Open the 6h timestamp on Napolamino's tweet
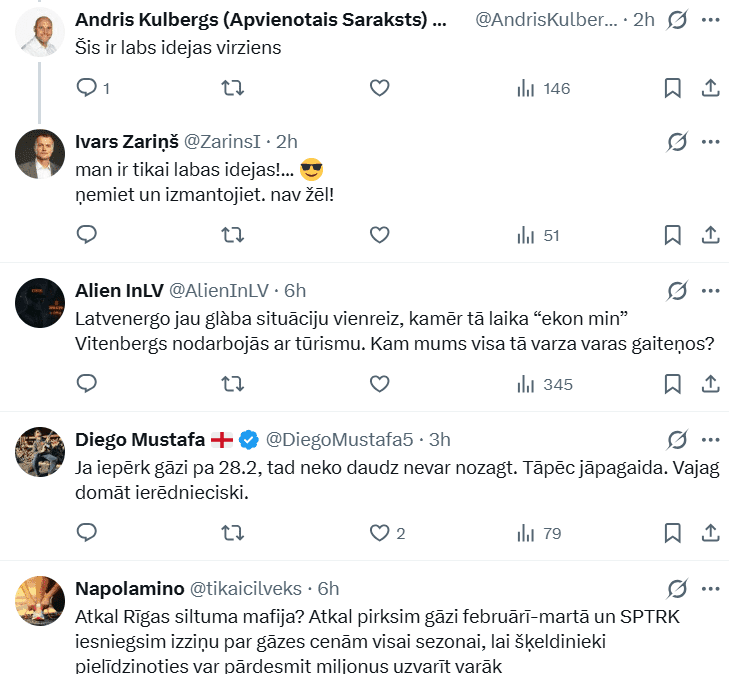Screen dimensions: 729x674 (x=328, y=588)
